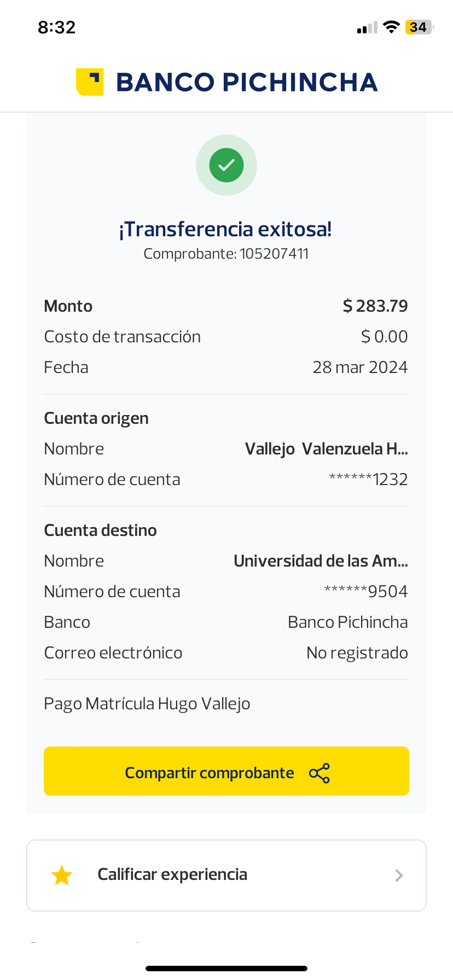Open the Calificar experiencia option
The image size is (453, 980).
click(172, 875)
